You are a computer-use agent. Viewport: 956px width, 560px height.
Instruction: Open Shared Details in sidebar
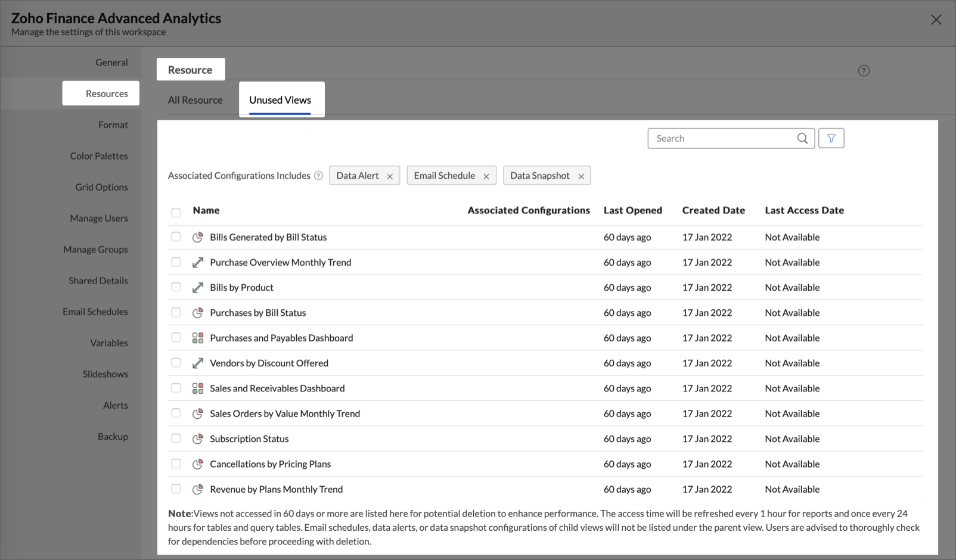(x=98, y=281)
